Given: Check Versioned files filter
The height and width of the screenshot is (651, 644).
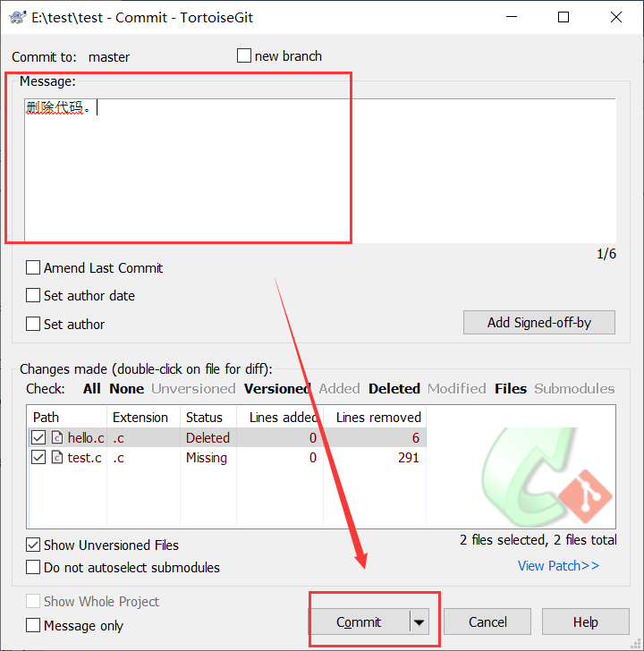Looking at the screenshot, I should pyautogui.click(x=277, y=389).
